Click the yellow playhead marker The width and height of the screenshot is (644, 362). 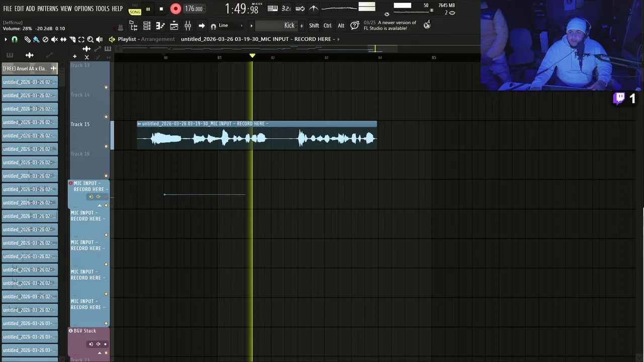(253, 56)
